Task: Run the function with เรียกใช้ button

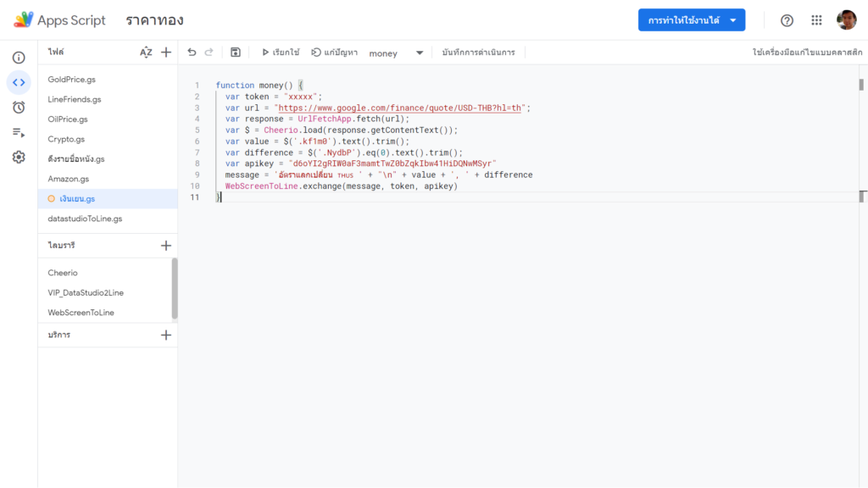Action: 281,52
